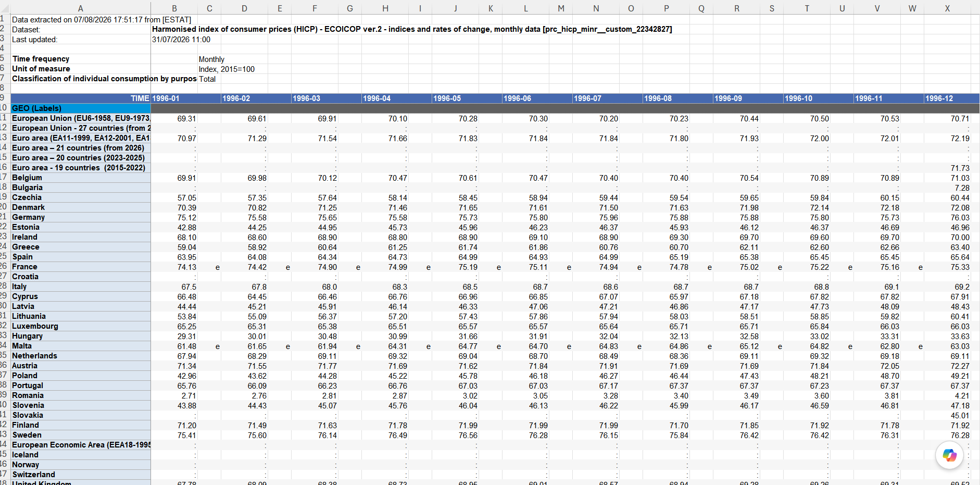
Task: Select the 'Switzerland' row label
Action: click(81, 475)
